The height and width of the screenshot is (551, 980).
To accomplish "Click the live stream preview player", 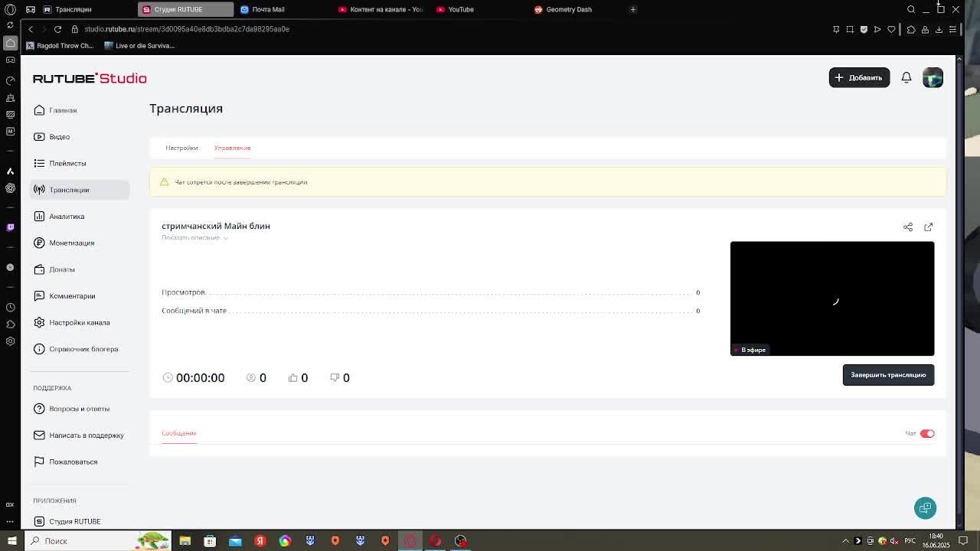I will [x=832, y=298].
